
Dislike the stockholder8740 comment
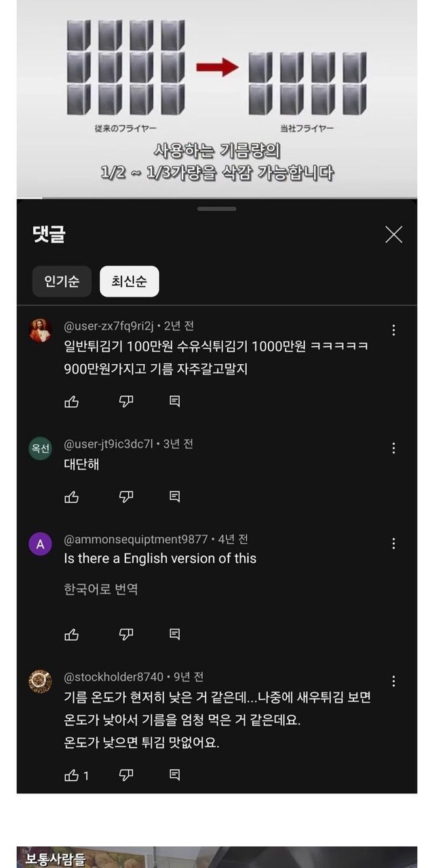[x=126, y=774]
